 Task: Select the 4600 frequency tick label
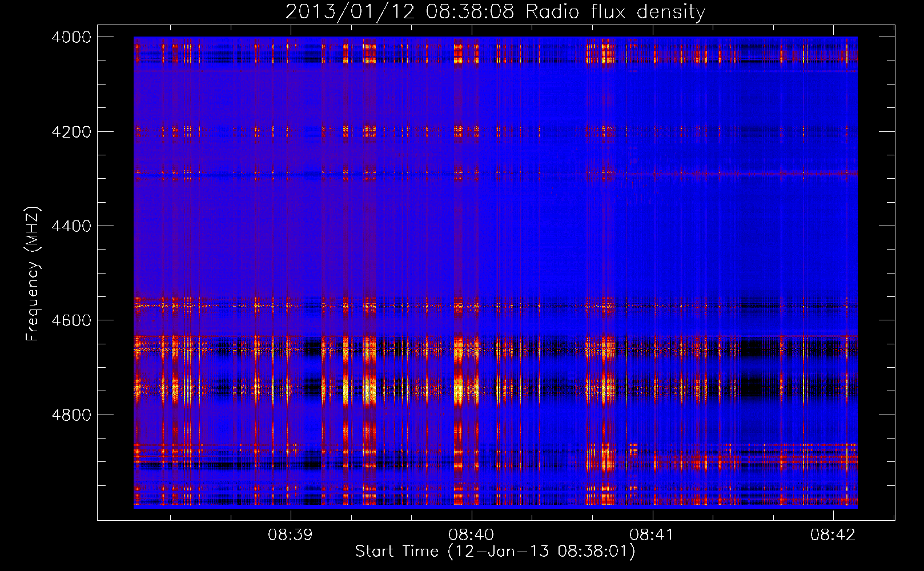point(71,320)
